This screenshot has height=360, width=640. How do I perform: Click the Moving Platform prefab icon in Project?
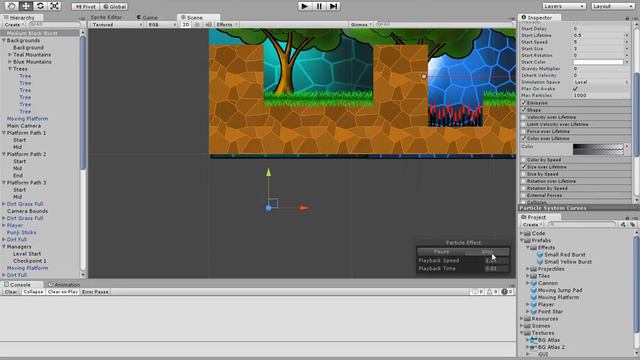pyautogui.click(x=533, y=297)
